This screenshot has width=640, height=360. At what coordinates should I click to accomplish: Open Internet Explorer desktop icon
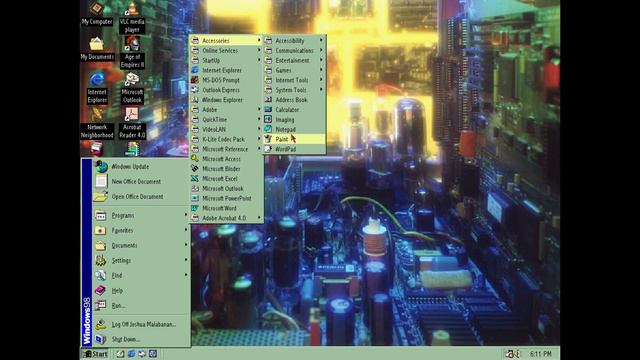click(x=97, y=88)
